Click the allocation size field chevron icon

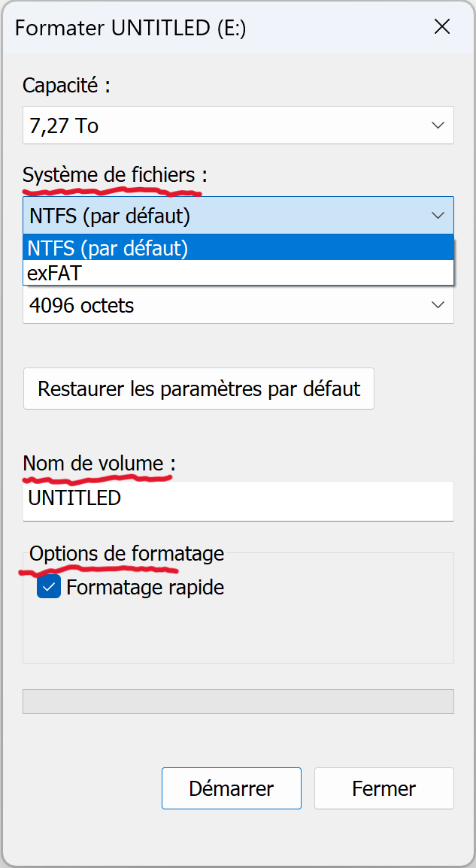tap(438, 305)
